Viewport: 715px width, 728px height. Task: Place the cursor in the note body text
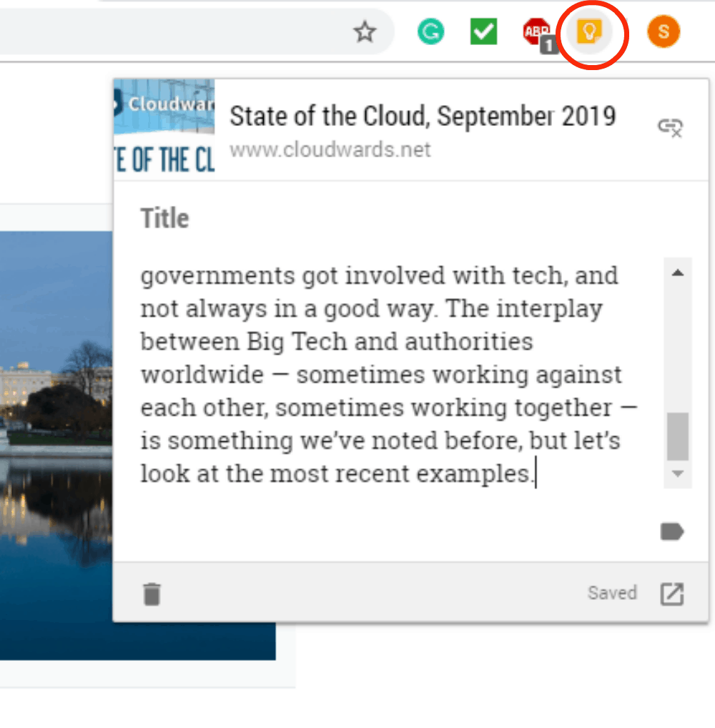(389, 374)
